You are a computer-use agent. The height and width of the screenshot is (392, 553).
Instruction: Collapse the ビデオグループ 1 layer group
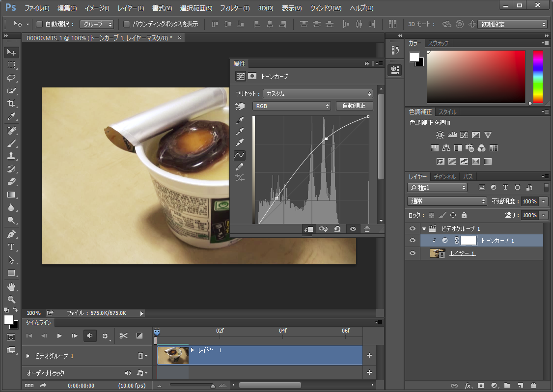[x=423, y=229]
